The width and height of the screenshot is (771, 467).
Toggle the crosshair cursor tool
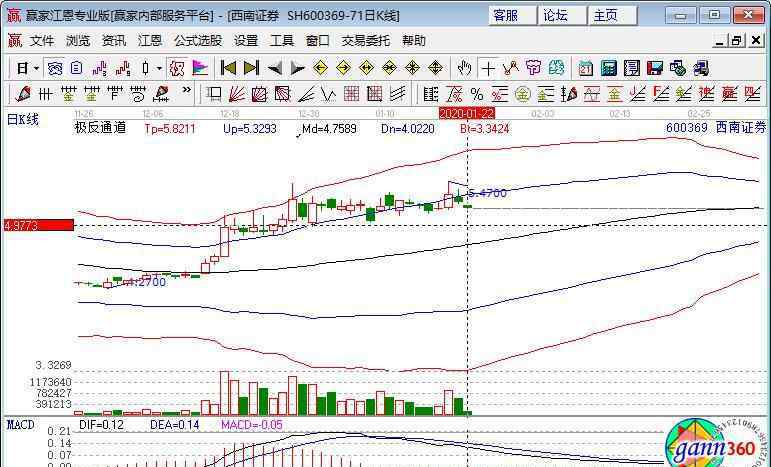pyautogui.click(x=488, y=68)
